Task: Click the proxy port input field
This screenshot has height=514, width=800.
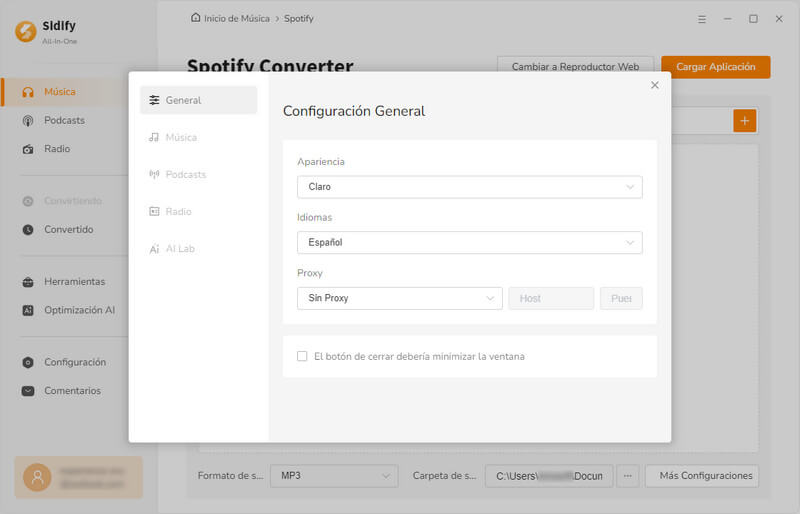Action: (621, 298)
